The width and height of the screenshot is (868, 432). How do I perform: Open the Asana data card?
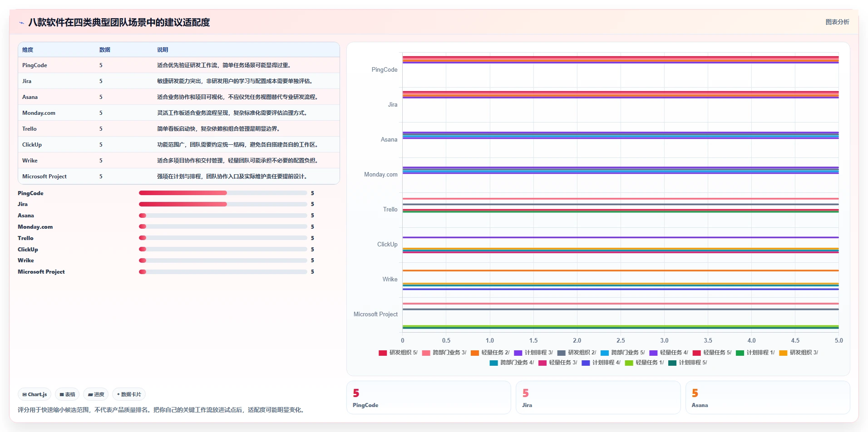tap(768, 398)
